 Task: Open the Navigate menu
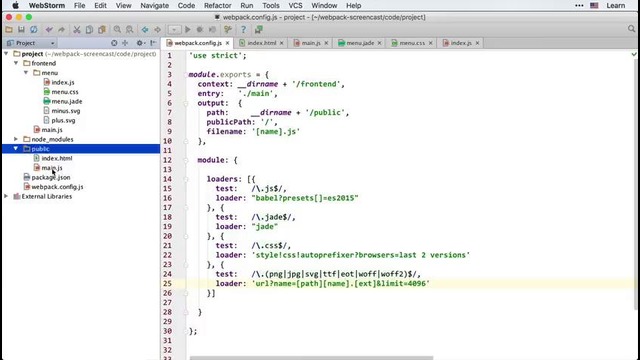coord(154,6)
